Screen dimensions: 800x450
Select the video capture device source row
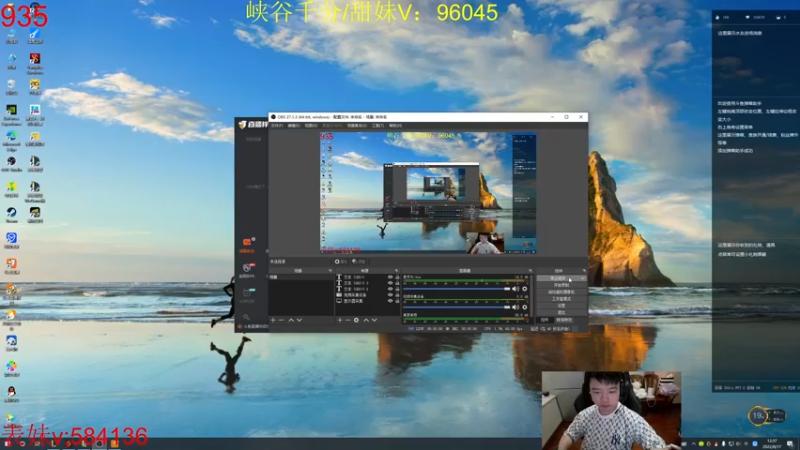click(368, 294)
